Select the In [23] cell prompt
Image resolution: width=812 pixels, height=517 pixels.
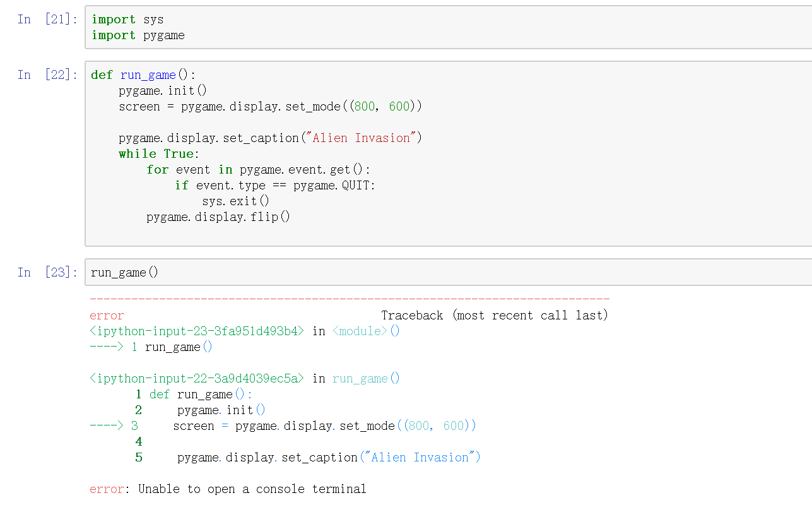[x=47, y=273]
